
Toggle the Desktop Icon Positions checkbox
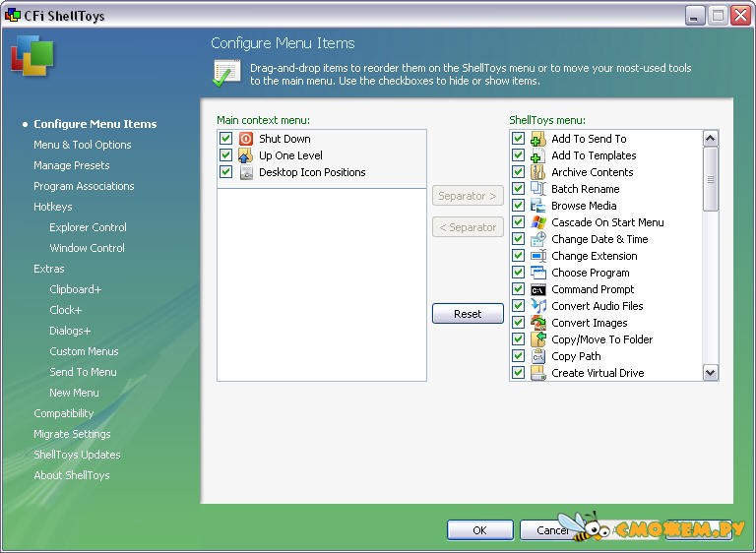click(225, 172)
